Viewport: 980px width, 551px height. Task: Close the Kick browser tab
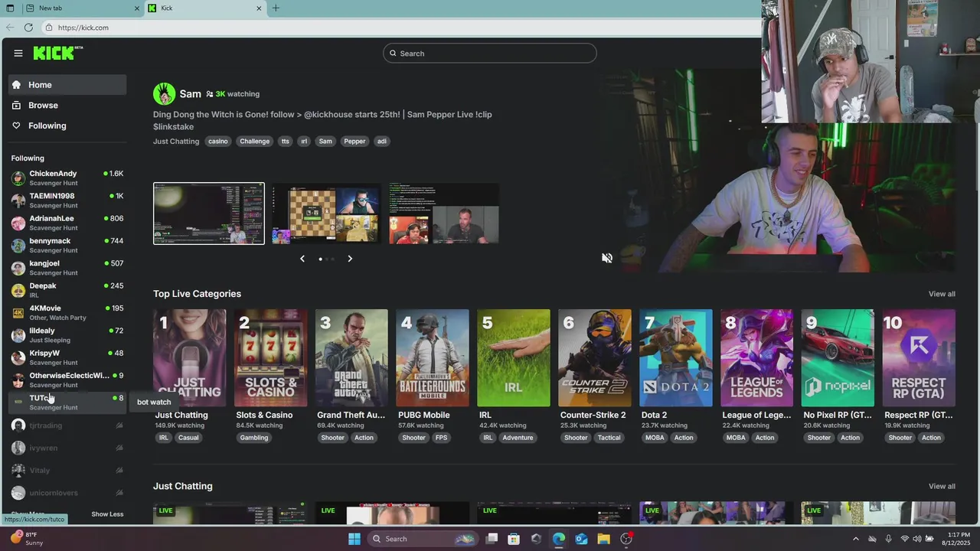coord(259,8)
